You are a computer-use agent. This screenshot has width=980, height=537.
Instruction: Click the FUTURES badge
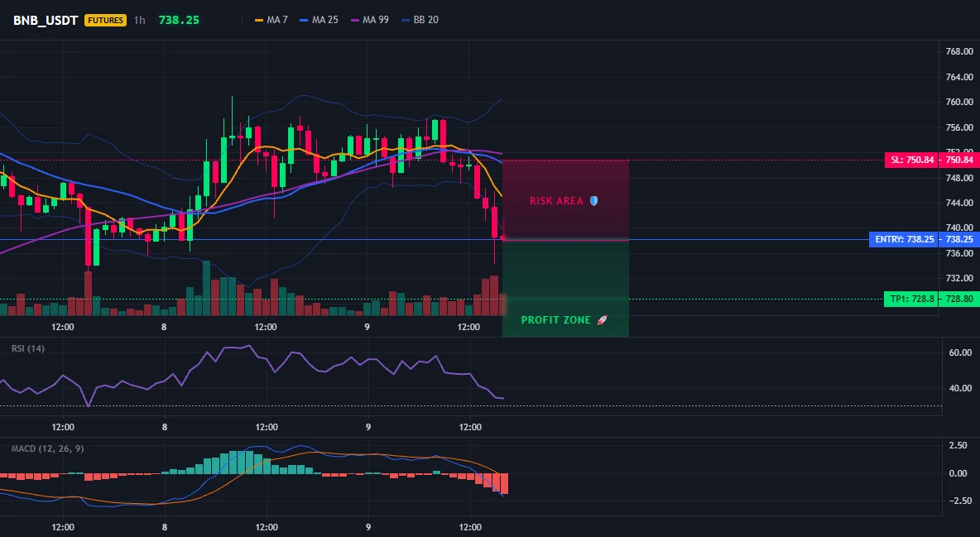[105, 20]
